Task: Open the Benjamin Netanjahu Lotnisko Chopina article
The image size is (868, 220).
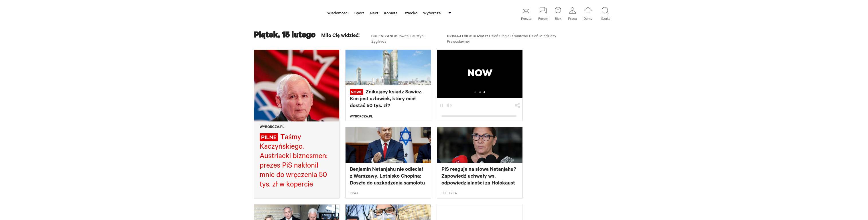Action: [387, 176]
